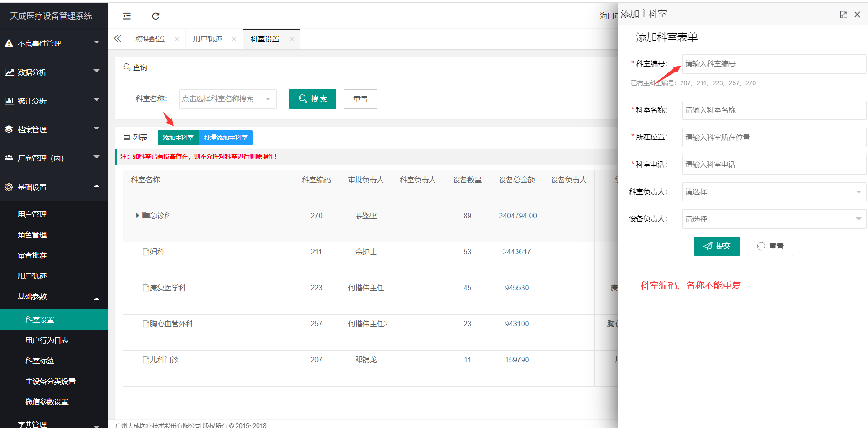The image size is (868, 428).
Task: Expand the 厂商管理 (内) menu
Action: pyautogui.click(x=97, y=157)
